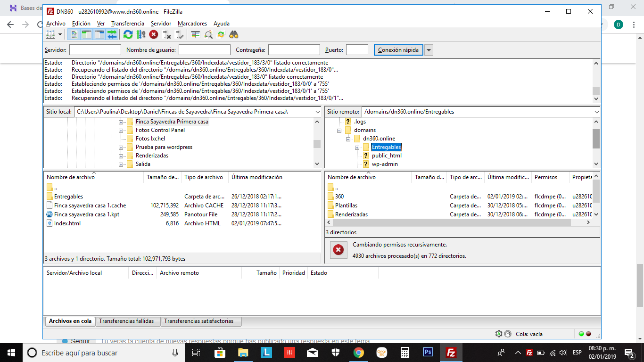Screen dimensions: 644x362
Task: Expand the Renderizadas local tree folder
Action: (121, 156)
